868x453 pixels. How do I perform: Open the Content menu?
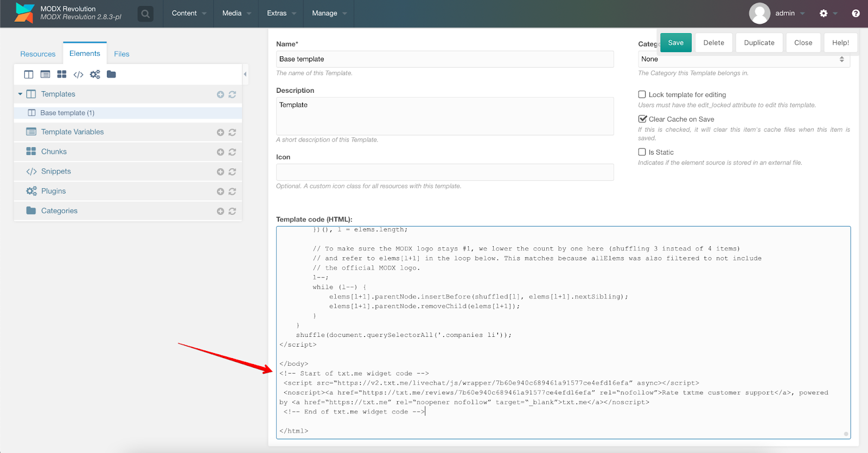[189, 14]
